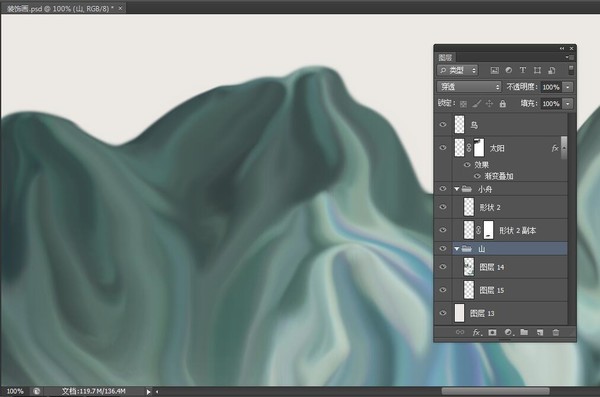
Task: Hide the 形状 2 layer
Action: tap(443, 207)
